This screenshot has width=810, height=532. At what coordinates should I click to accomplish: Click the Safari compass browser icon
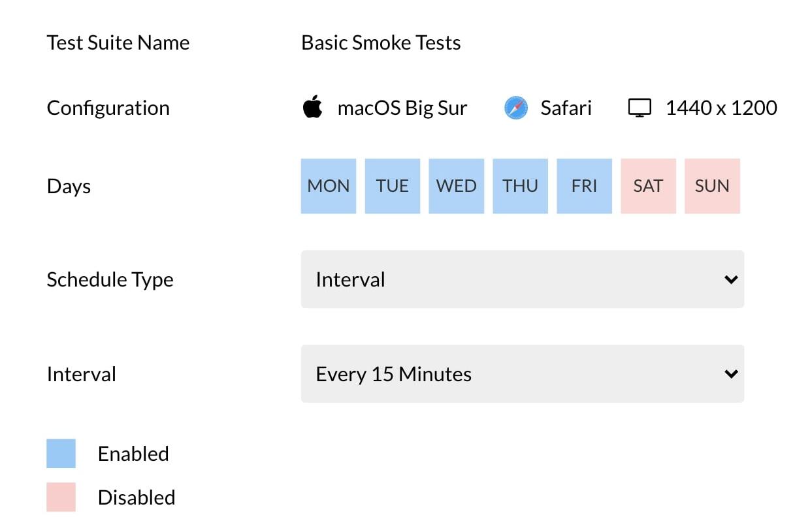(x=516, y=108)
